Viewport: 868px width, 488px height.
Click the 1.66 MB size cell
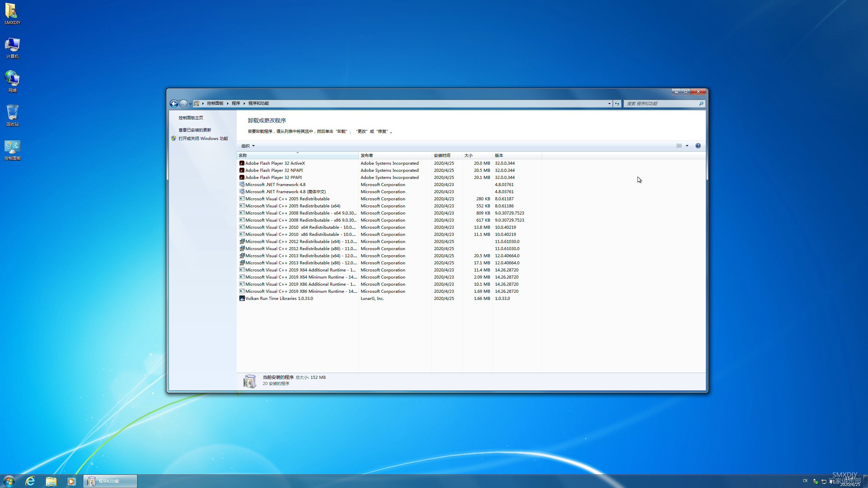(482, 299)
